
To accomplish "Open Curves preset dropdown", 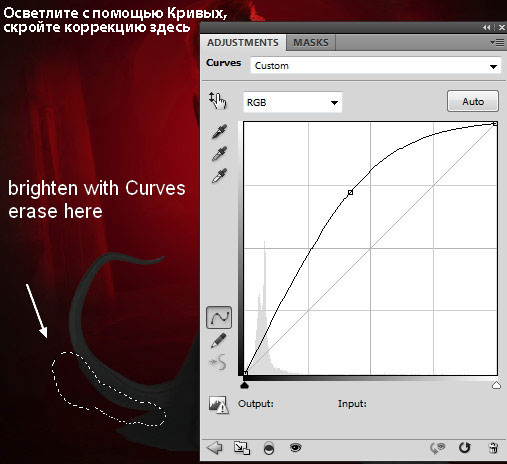I will (x=376, y=66).
